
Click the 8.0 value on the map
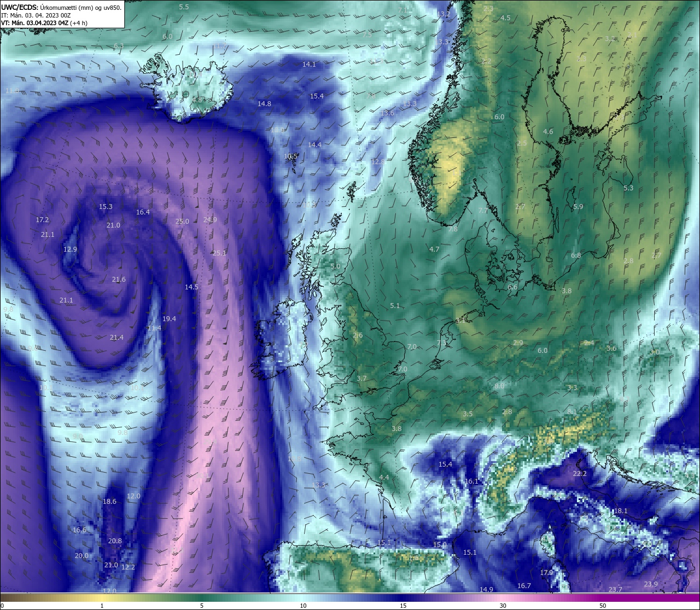[x=499, y=386]
